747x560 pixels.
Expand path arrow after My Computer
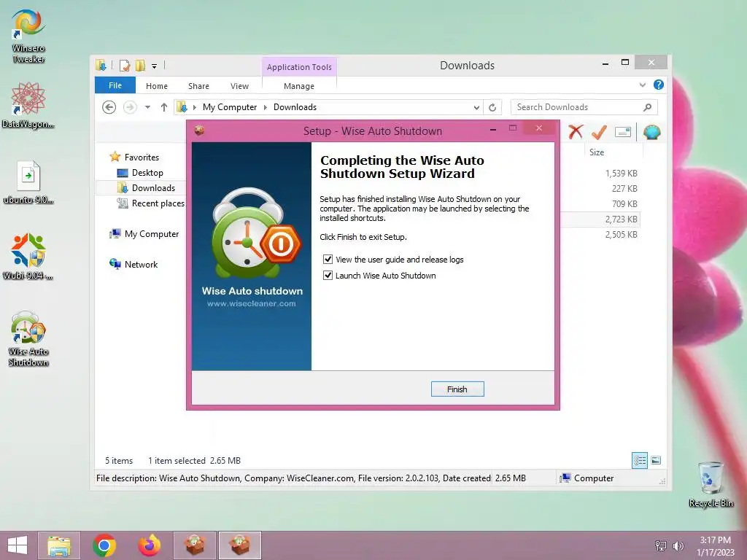266,108
